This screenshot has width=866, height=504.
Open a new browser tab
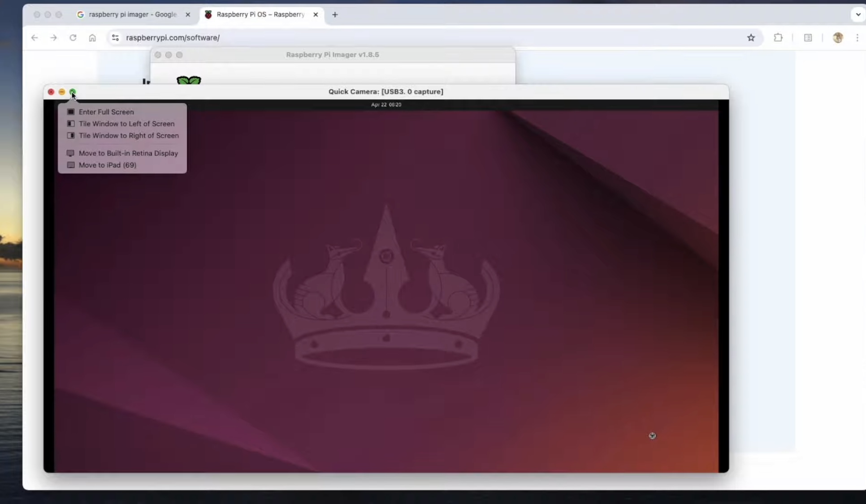tap(335, 14)
